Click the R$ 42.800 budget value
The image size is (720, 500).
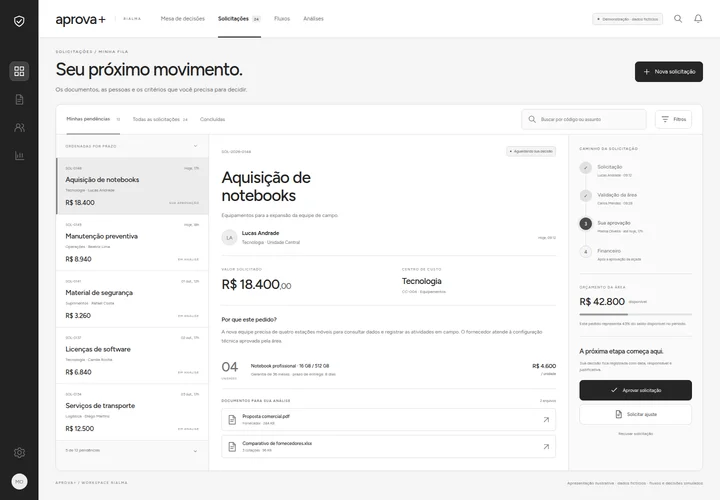[x=602, y=302]
